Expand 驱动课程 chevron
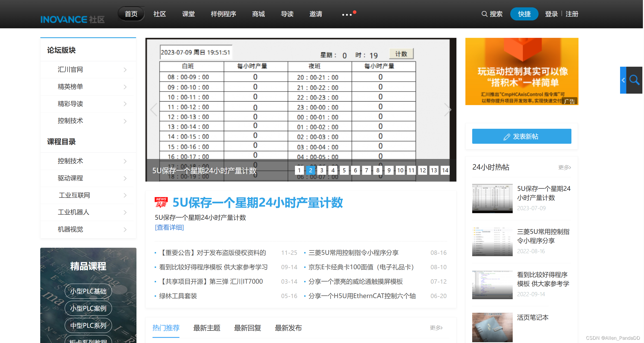Image resolution: width=644 pixels, height=343 pixels. click(x=125, y=178)
